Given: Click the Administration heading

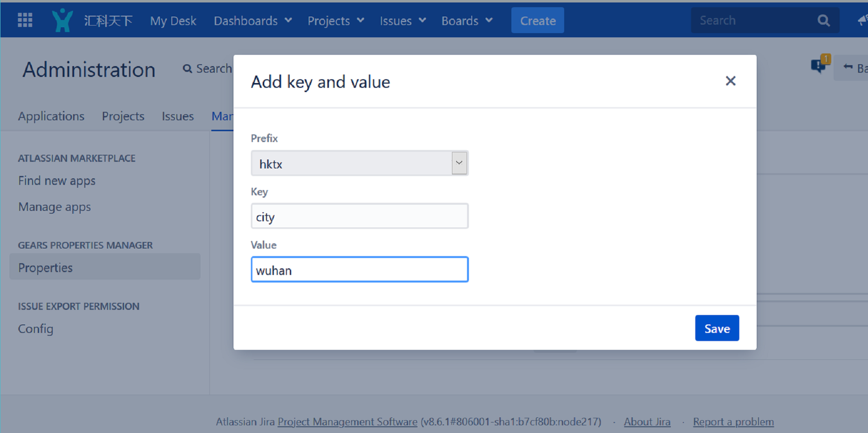Looking at the screenshot, I should 89,70.
